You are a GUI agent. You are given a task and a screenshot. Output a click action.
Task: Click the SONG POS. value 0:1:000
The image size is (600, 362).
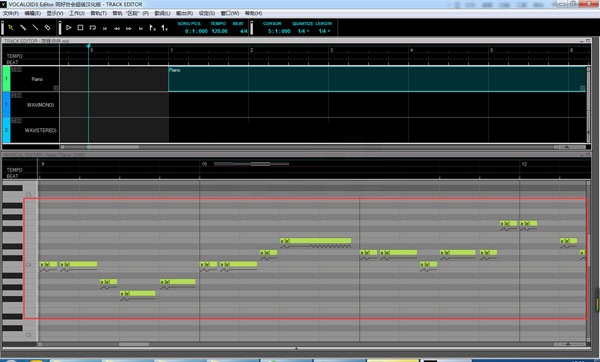pyautogui.click(x=196, y=31)
